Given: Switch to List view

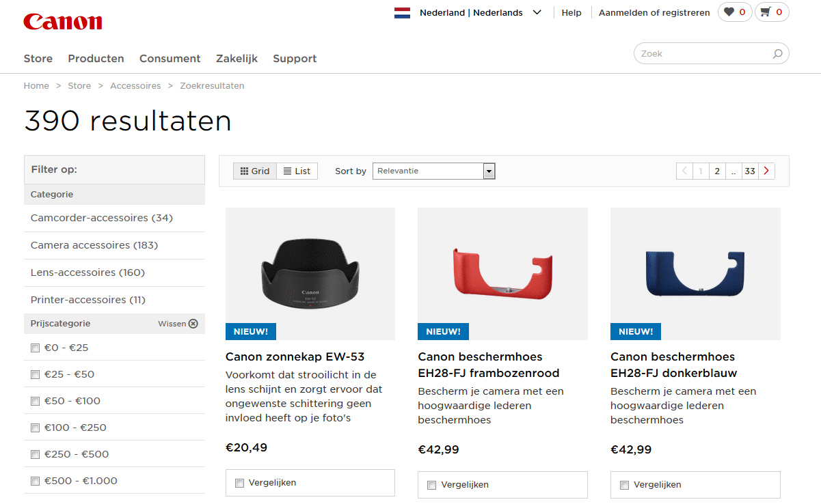Looking at the screenshot, I should pyautogui.click(x=297, y=171).
